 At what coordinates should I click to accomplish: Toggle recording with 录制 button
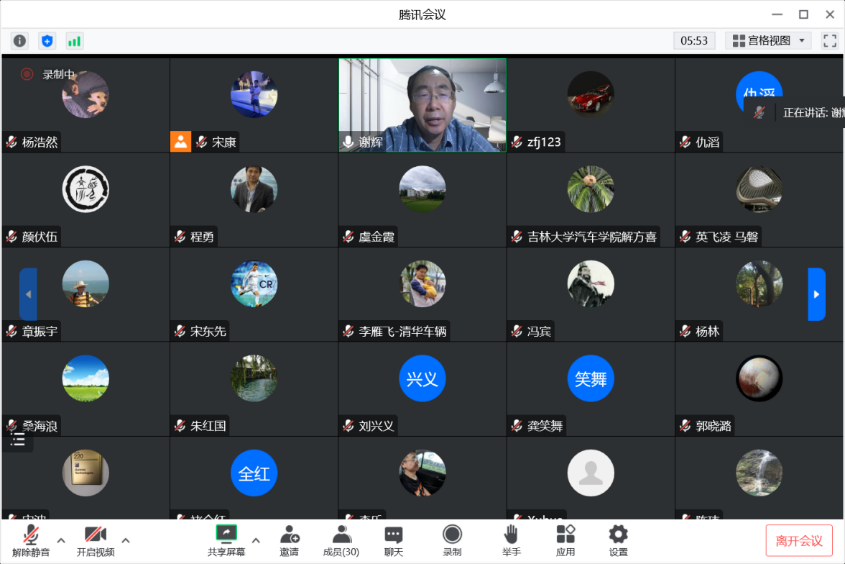[452, 540]
